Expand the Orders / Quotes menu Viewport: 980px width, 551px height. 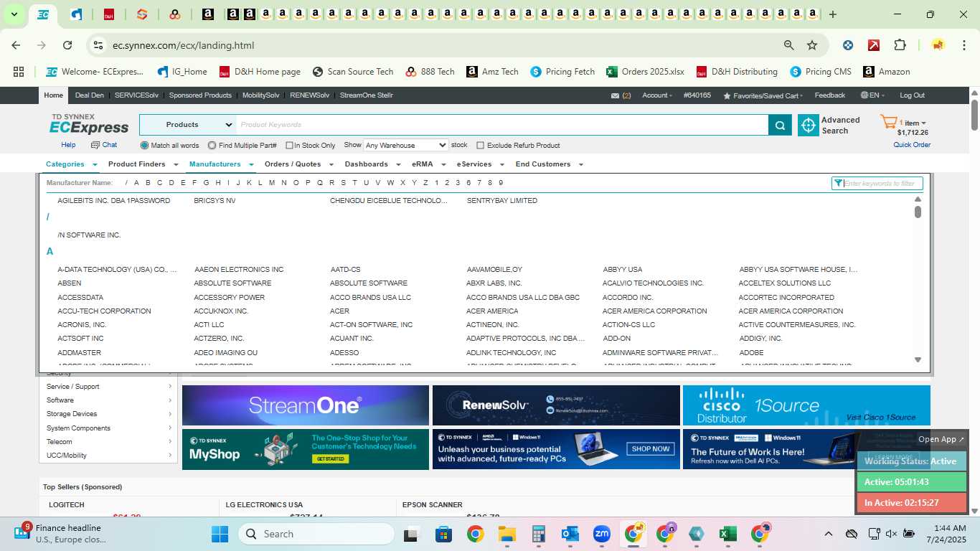coord(299,164)
